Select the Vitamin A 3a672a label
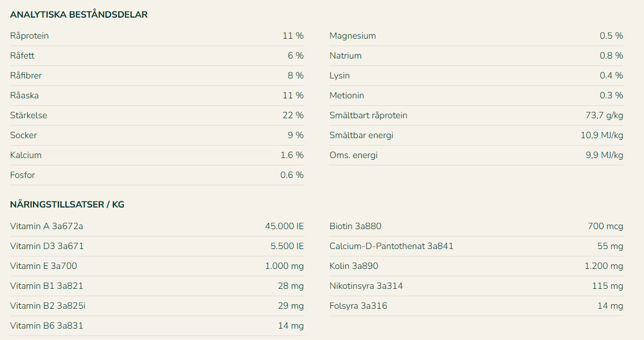The width and height of the screenshot is (644, 340). click(47, 226)
